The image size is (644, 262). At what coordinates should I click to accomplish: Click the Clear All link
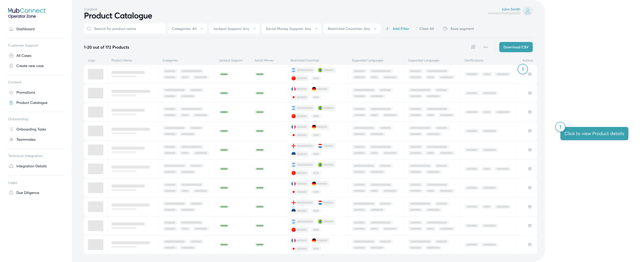pos(426,29)
